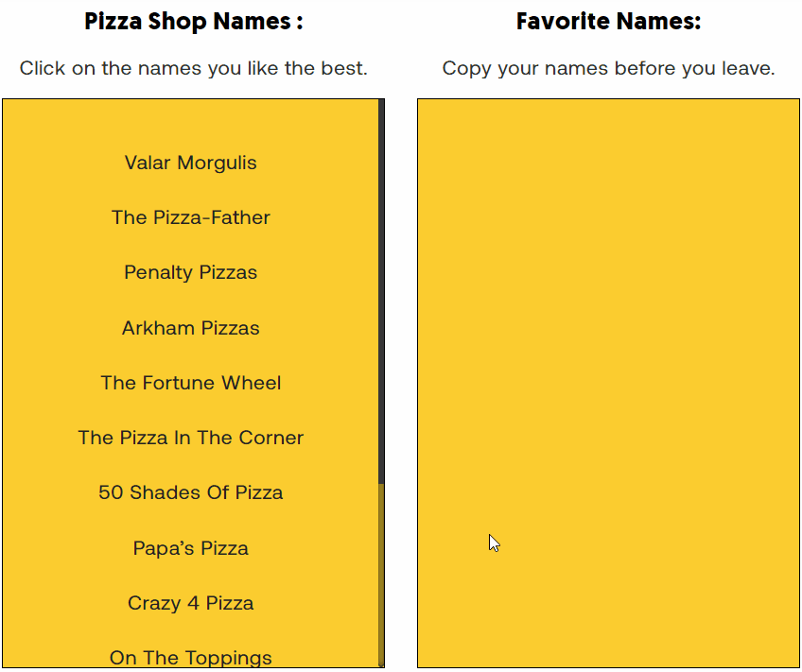Click the scrollbar track below the thumb
Viewport: 802px width, 672px height.
point(380,577)
